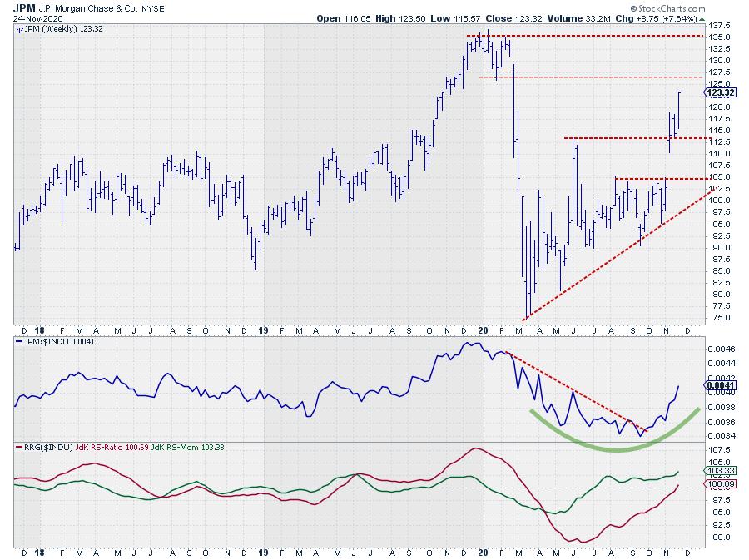749x560 pixels.
Task: Click the red 100.69 RS-Ratio value tag
Action: coord(718,483)
